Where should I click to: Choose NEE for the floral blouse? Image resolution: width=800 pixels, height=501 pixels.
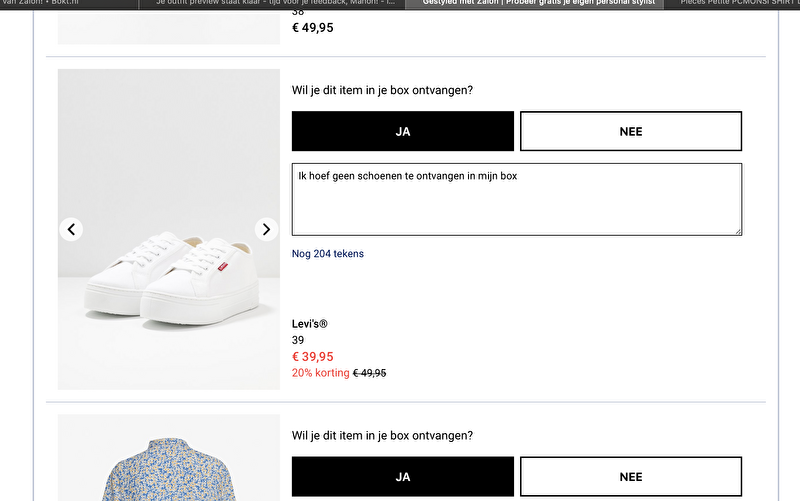point(630,477)
